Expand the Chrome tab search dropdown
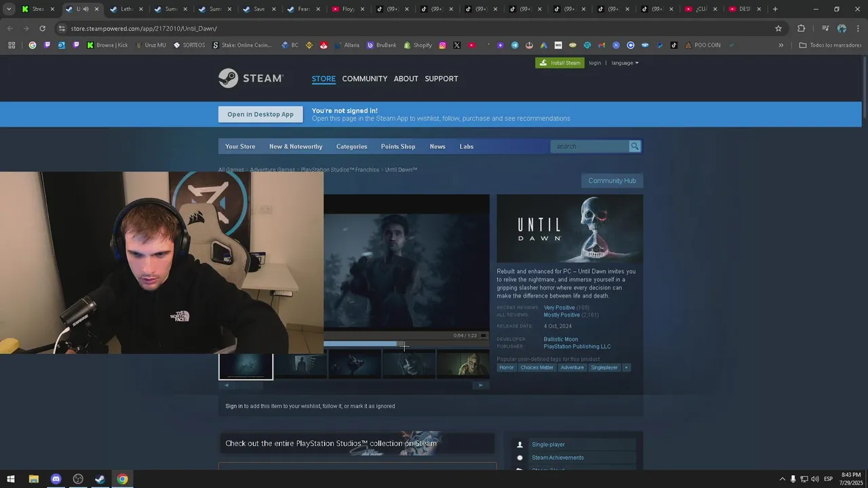 point(9,9)
